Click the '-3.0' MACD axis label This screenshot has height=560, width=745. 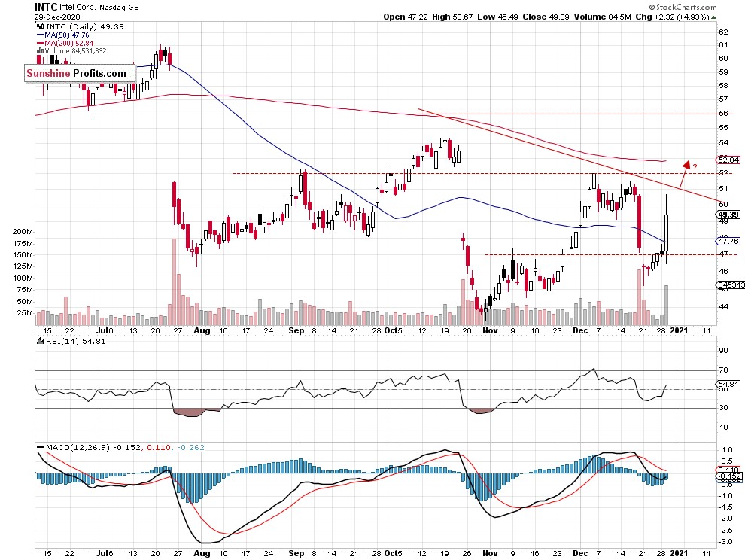click(x=725, y=541)
